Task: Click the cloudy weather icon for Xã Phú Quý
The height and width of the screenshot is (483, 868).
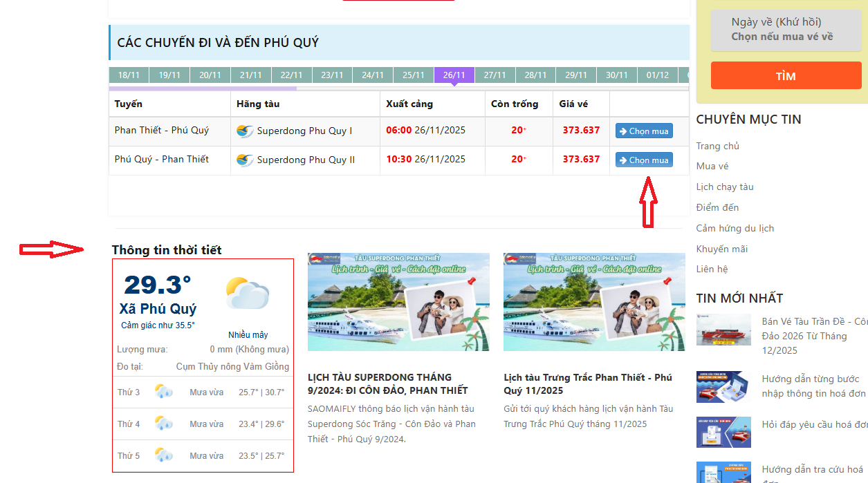Action: coord(247,294)
